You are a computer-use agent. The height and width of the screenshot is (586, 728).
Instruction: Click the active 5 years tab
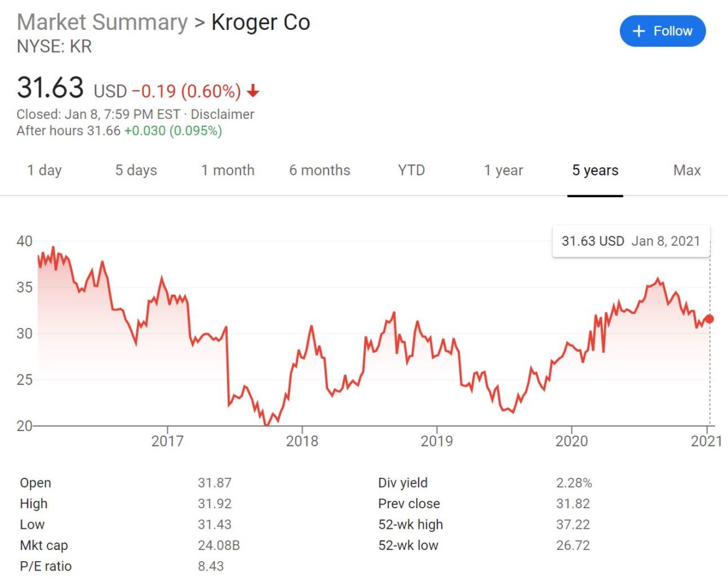595,170
